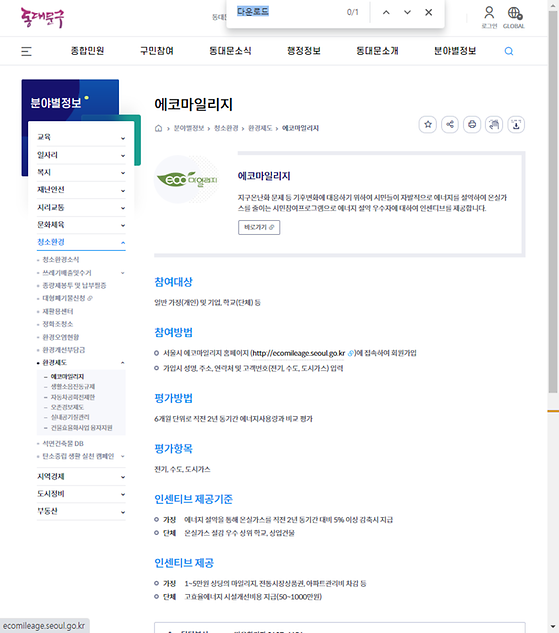Expand the 문화체육 sidebar section
Image resolution: width=559 pixels, height=633 pixels.
tap(81, 225)
